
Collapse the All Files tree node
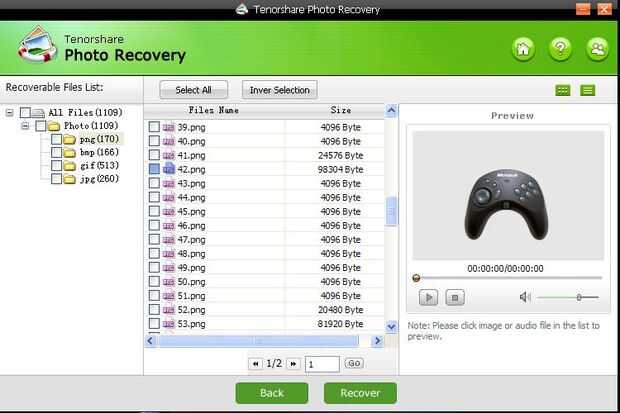pyautogui.click(x=9, y=113)
